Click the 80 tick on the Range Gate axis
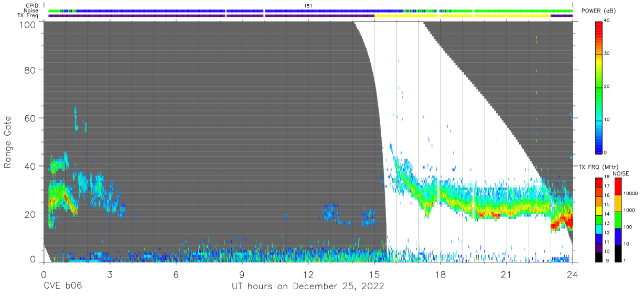Image resolution: width=644 pixels, height=297 pixels. coord(30,70)
